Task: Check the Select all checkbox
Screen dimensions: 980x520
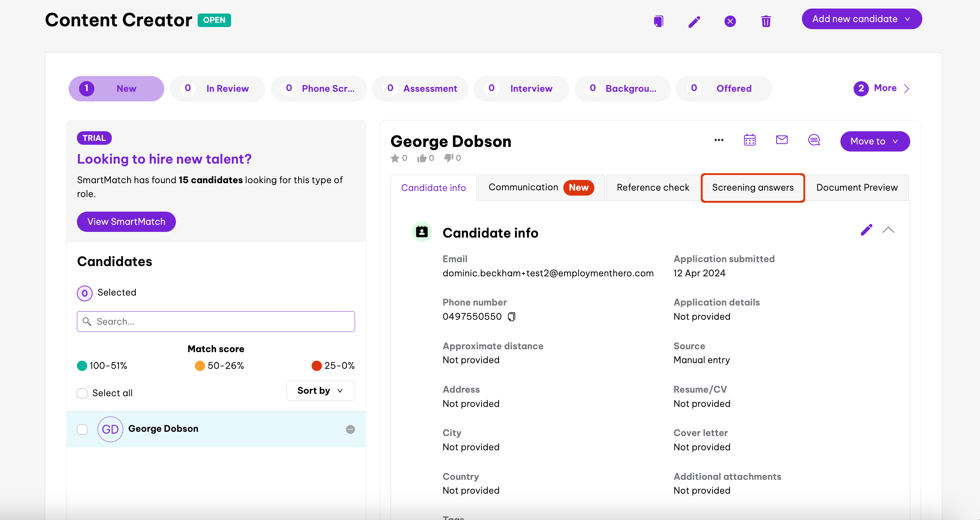Action: pos(82,393)
